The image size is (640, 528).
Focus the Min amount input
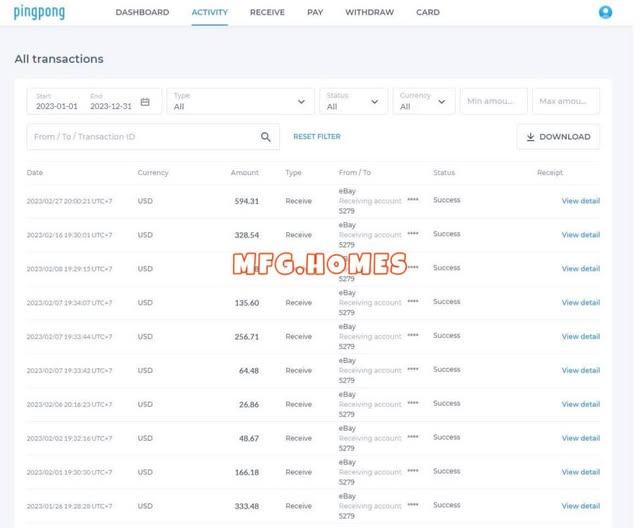tap(493, 101)
